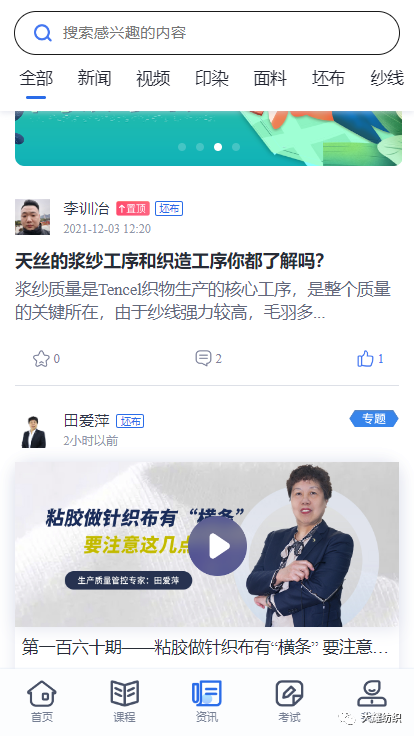The width and height of the screenshot is (414, 736).
Task: Go to 首页 home icon
Action: tap(42, 694)
